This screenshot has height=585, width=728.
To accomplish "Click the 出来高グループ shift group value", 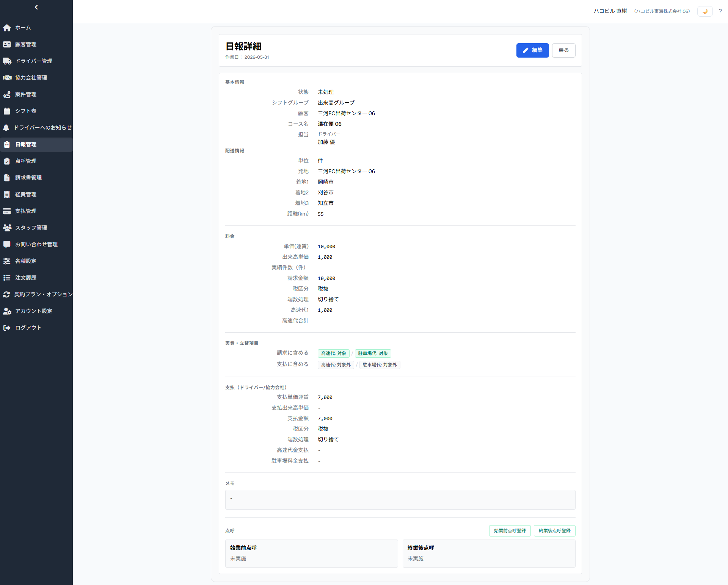I will pos(336,103).
